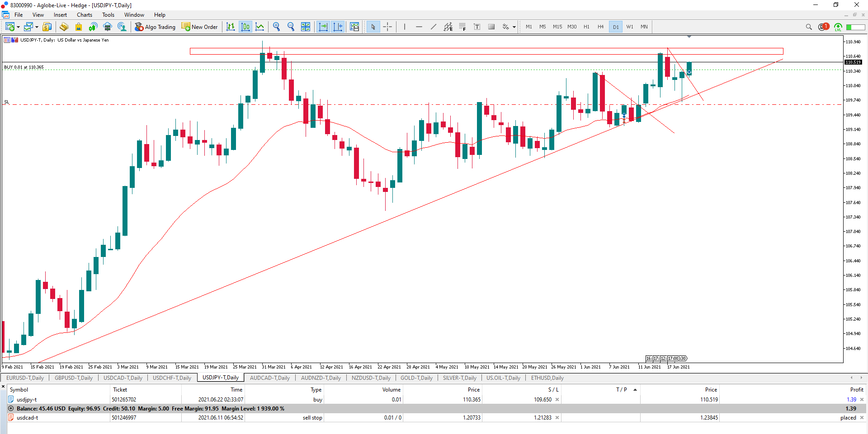
Task: Open the Market shopping bag icon
Action: click(79, 27)
